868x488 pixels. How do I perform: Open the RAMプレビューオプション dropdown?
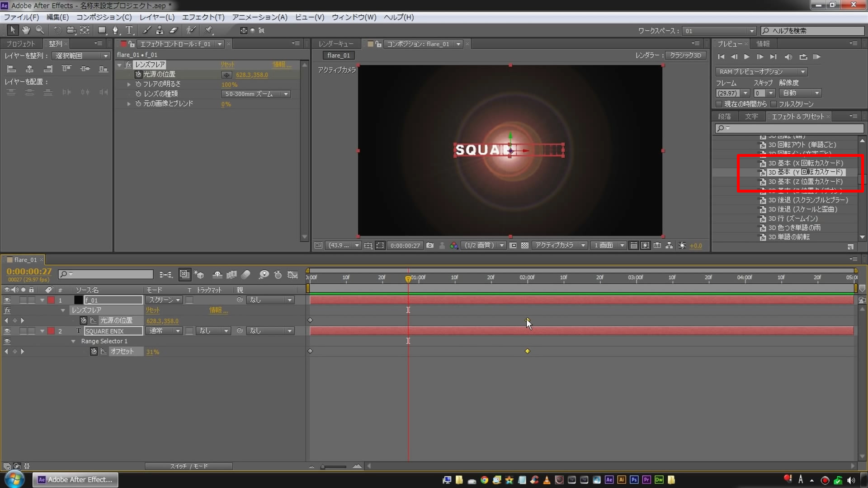click(x=761, y=72)
